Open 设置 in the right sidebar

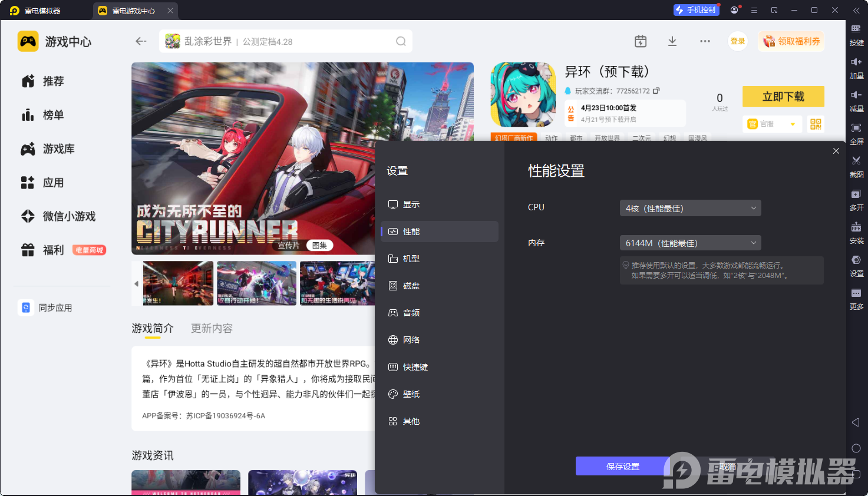coord(856,266)
